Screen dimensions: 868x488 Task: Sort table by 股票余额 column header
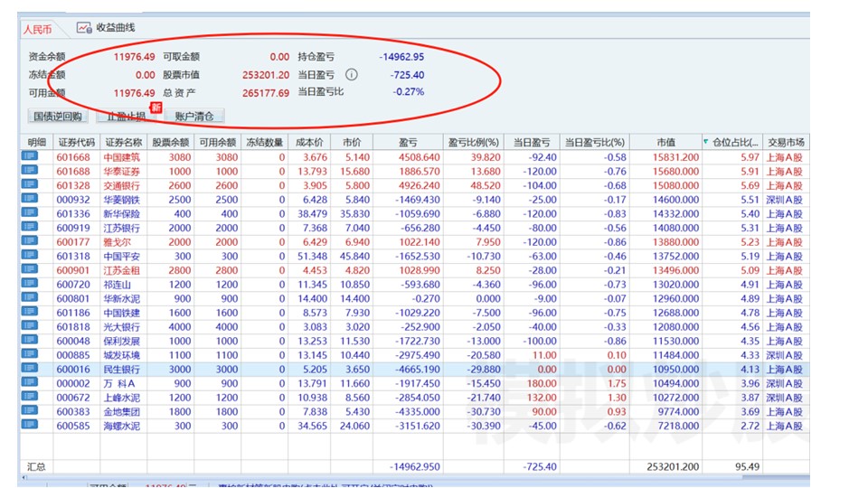171,142
